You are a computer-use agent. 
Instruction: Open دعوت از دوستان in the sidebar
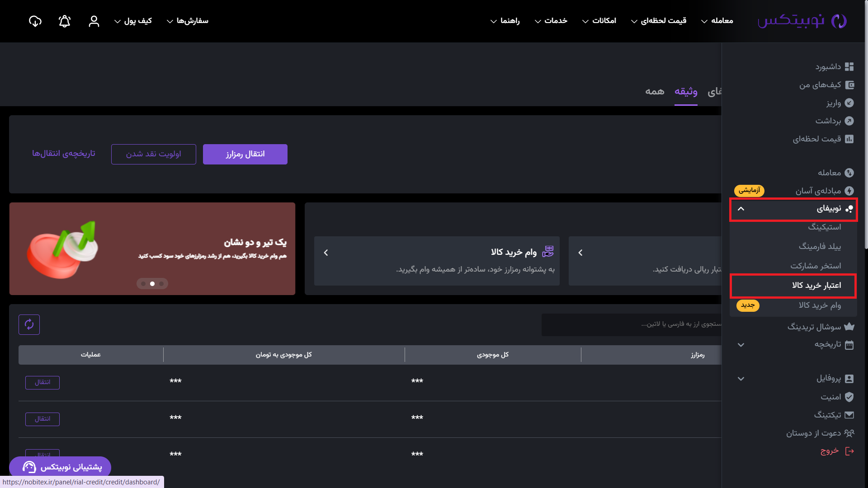(x=814, y=433)
